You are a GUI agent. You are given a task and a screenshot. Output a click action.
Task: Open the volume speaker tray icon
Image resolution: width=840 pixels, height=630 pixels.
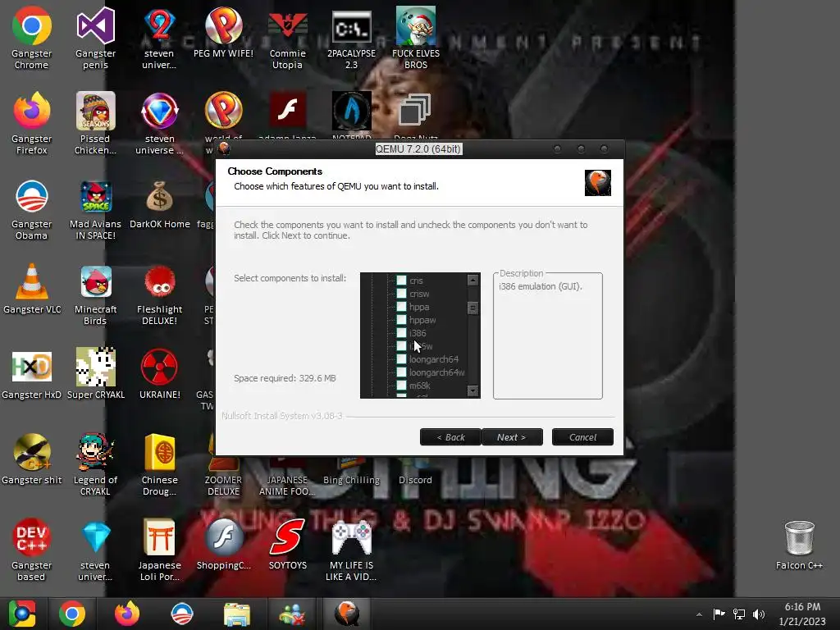click(x=759, y=614)
